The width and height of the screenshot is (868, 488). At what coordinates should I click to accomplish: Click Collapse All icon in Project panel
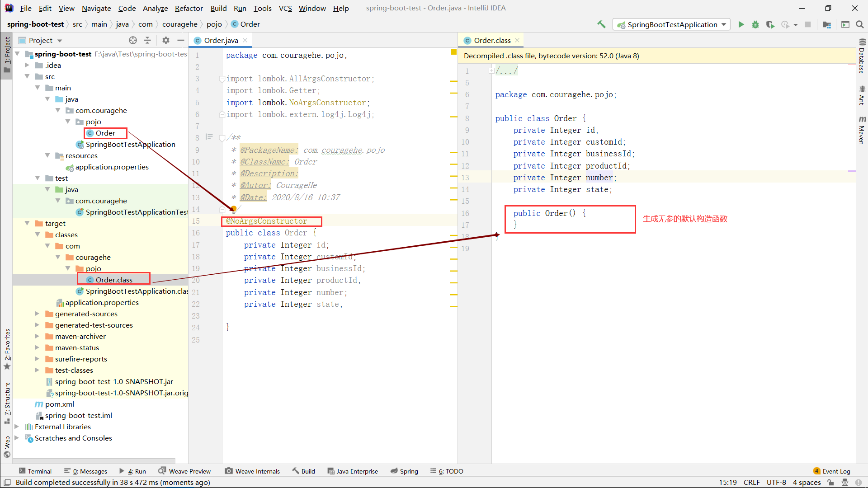147,40
